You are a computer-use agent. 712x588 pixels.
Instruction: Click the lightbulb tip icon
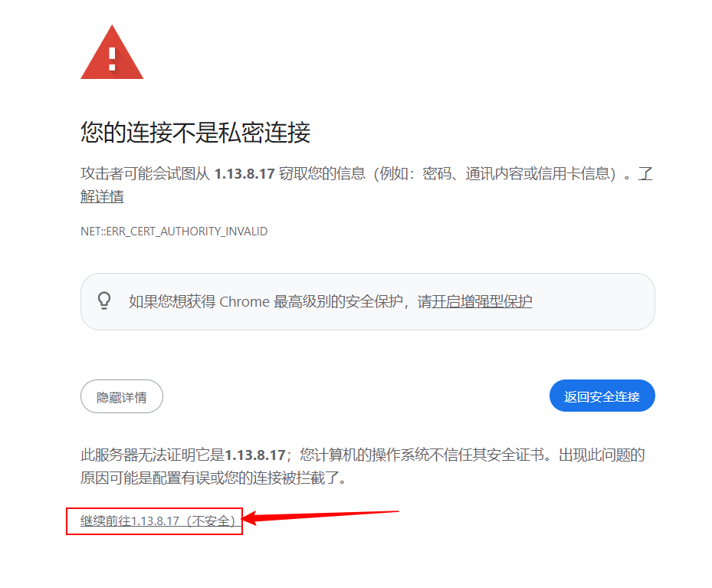tap(104, 301)
